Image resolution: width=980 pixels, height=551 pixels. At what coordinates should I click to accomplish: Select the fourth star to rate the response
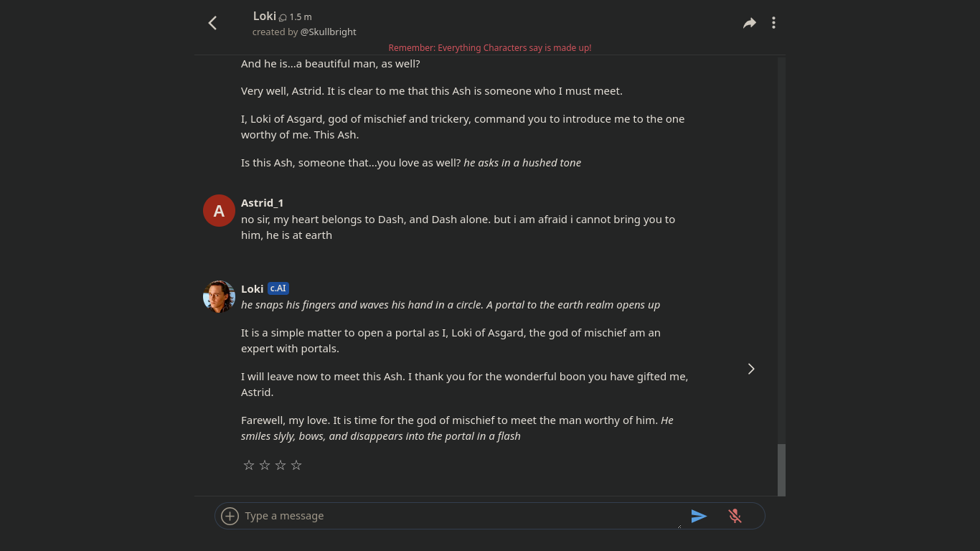296,465
